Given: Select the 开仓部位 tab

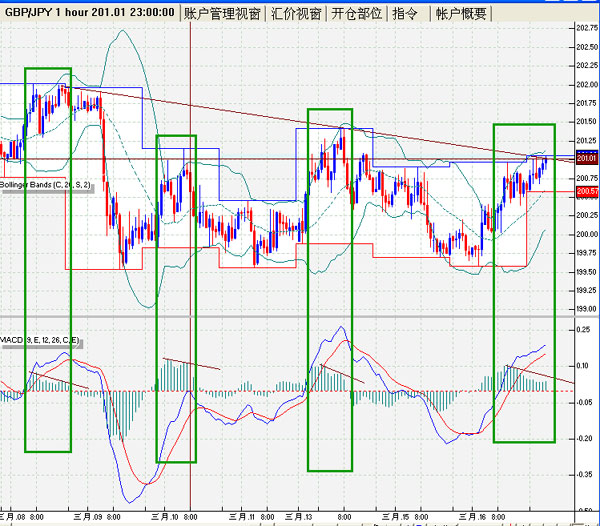Looking at the screenshot, I should click(x=357, y=13).
